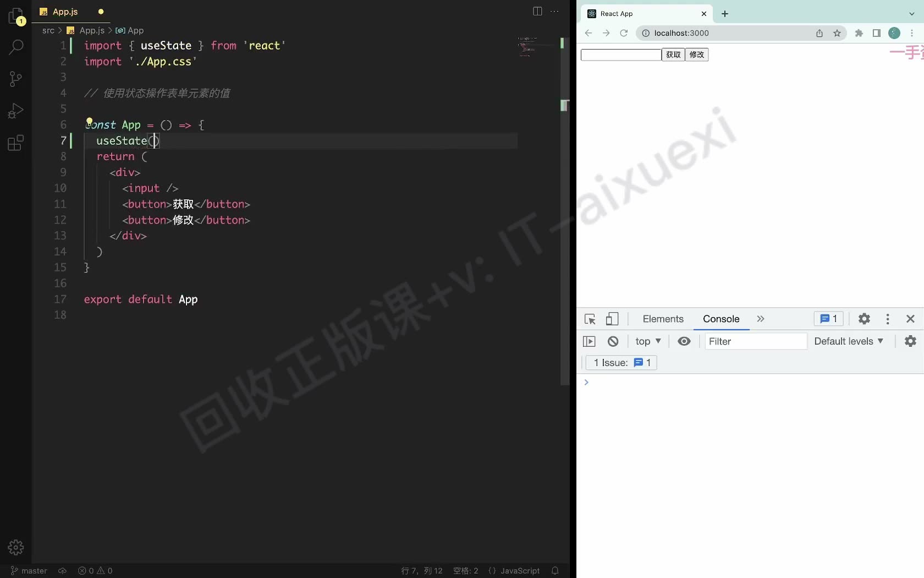
Task: Open the Manage gear at sidebar bottom
Action: click(x=16, y=547)
